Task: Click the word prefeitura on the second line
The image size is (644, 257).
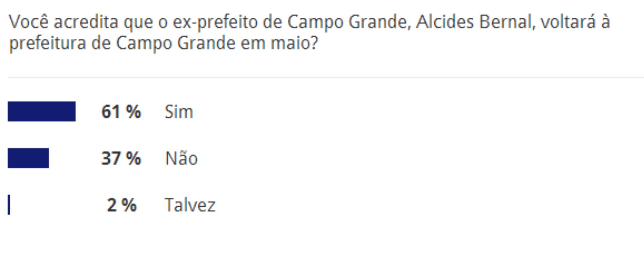Action: click(48, 44)
